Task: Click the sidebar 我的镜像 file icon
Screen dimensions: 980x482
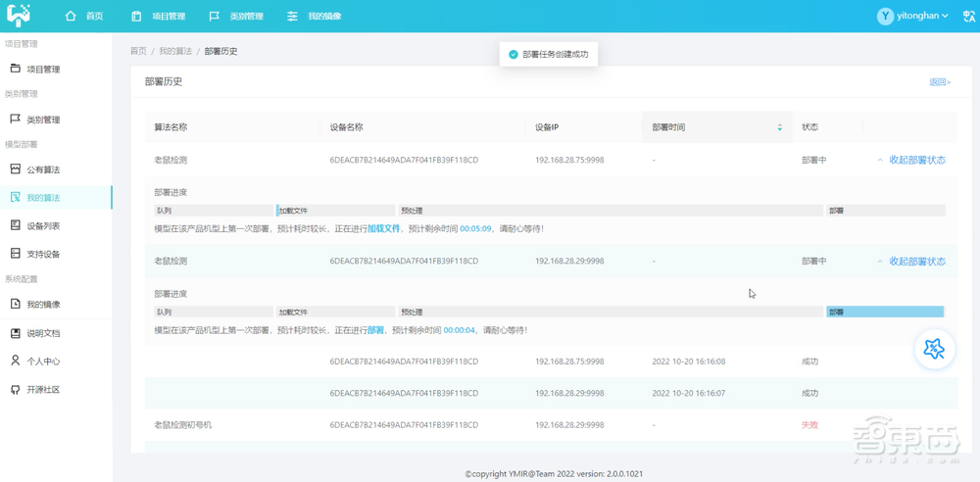Action: pos(16,304)
